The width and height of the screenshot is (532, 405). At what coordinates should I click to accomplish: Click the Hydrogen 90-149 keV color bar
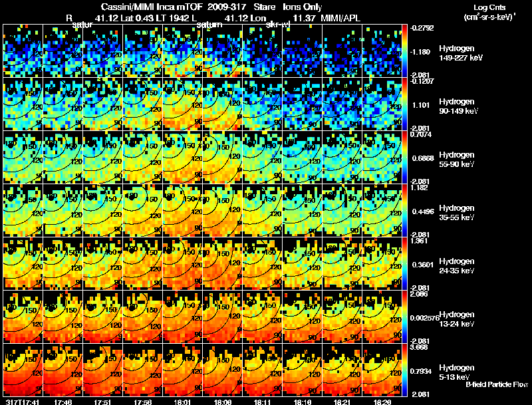404,104
